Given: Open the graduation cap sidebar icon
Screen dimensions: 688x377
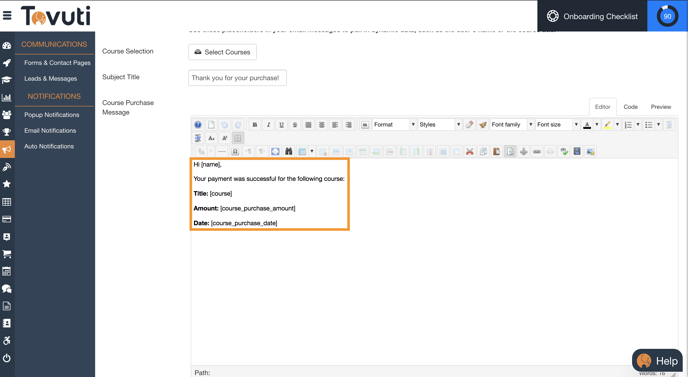Looking at the screenshot, I should (7, 80).
